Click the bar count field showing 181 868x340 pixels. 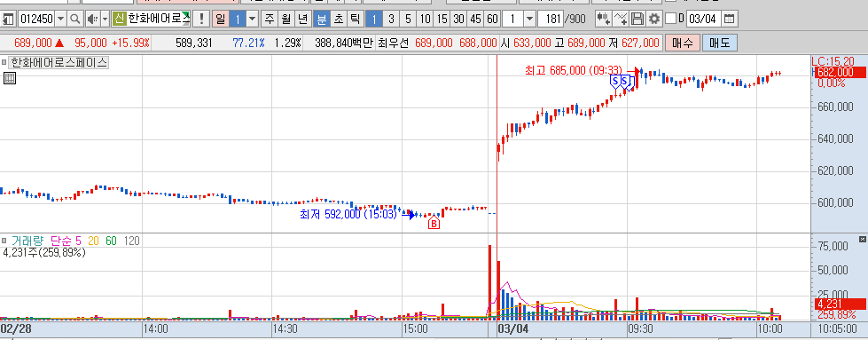tap(551, 20)
